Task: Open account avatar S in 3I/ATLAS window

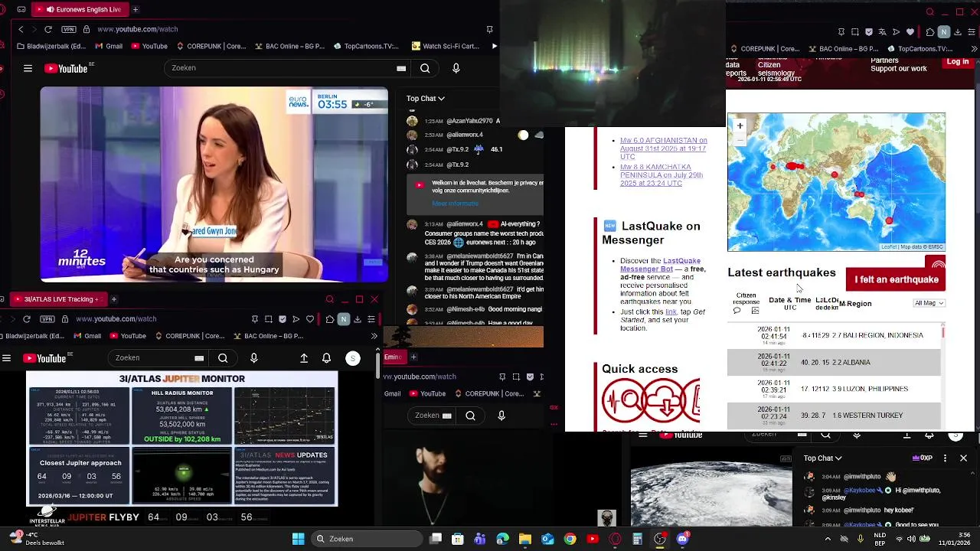Action: [353, 357]
